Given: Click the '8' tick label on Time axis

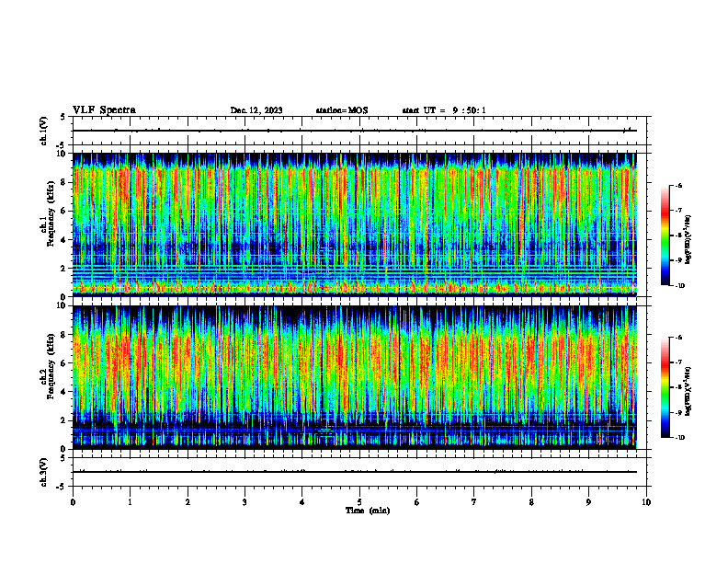Looking at the screenshot, I should point(531,502).
